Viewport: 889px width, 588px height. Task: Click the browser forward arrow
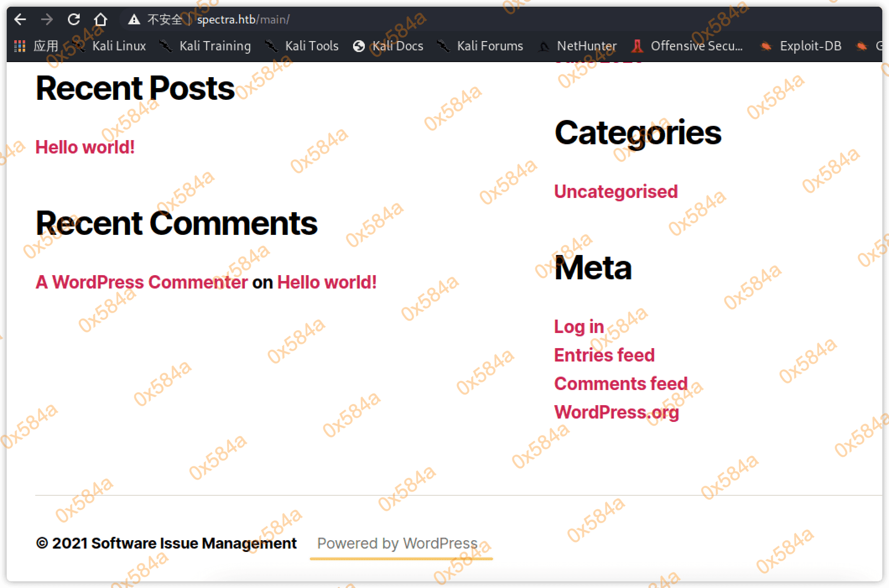(x=47, y=19)
